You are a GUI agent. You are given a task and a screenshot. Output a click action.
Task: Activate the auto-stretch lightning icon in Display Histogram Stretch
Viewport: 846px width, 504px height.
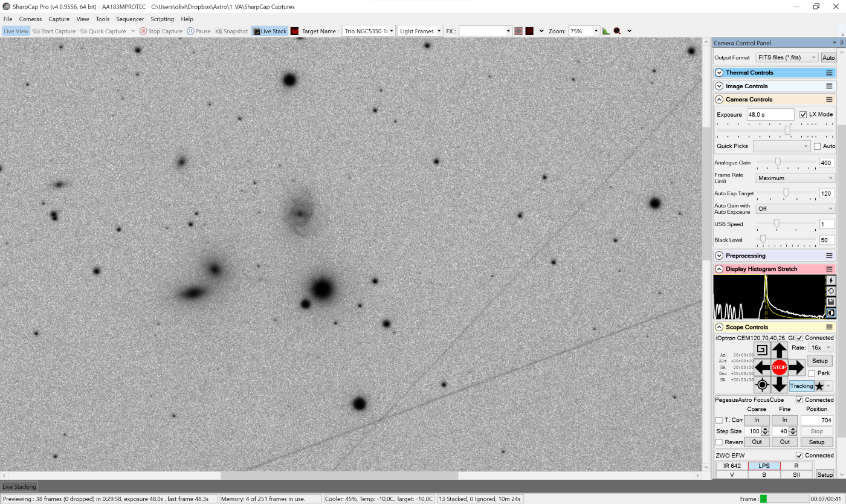830,280
